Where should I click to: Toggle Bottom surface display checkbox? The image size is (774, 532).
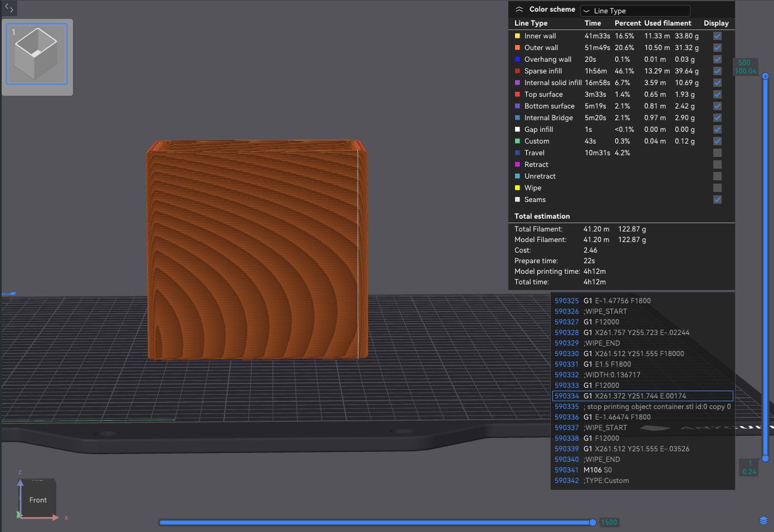point(717,106)
